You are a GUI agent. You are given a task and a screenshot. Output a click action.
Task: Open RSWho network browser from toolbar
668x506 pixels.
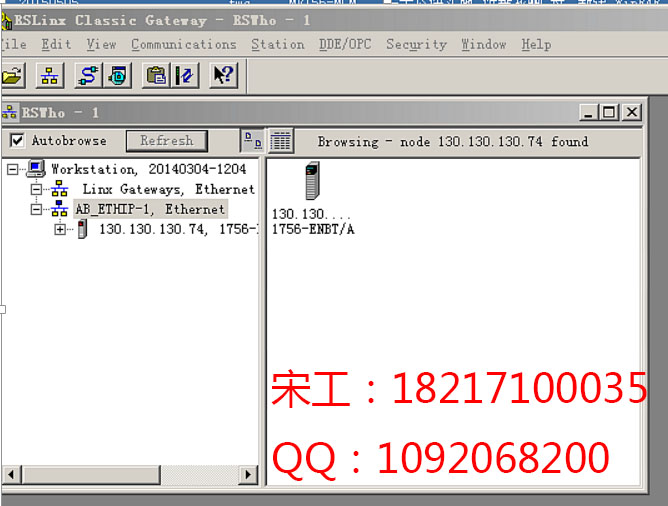pyautogui.click(x=50, y=75)
